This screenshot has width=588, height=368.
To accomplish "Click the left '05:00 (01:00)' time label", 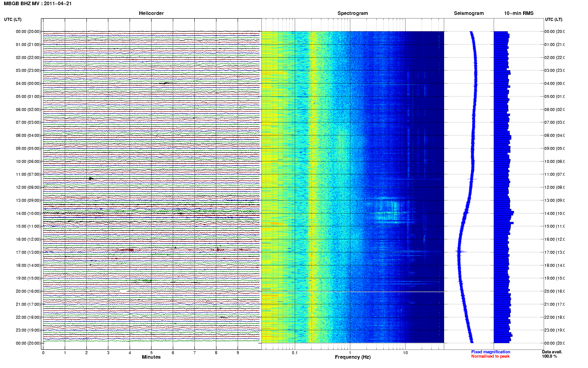I will pyautogui.click(x=28, y=96).
